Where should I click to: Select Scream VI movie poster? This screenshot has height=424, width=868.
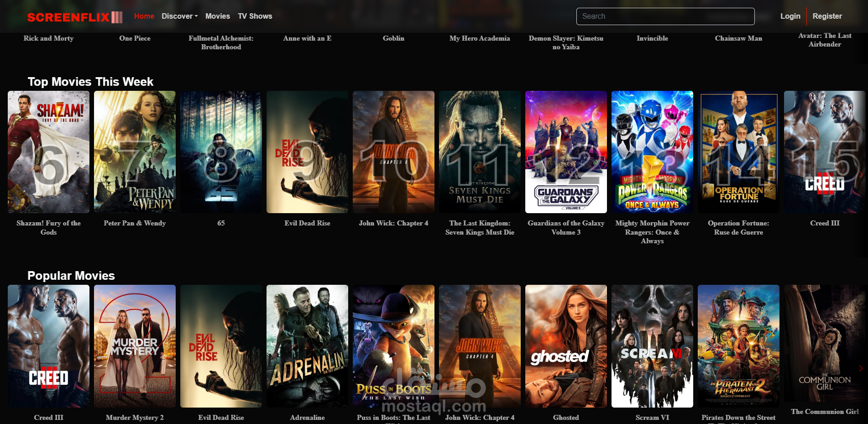pos(652,346)
